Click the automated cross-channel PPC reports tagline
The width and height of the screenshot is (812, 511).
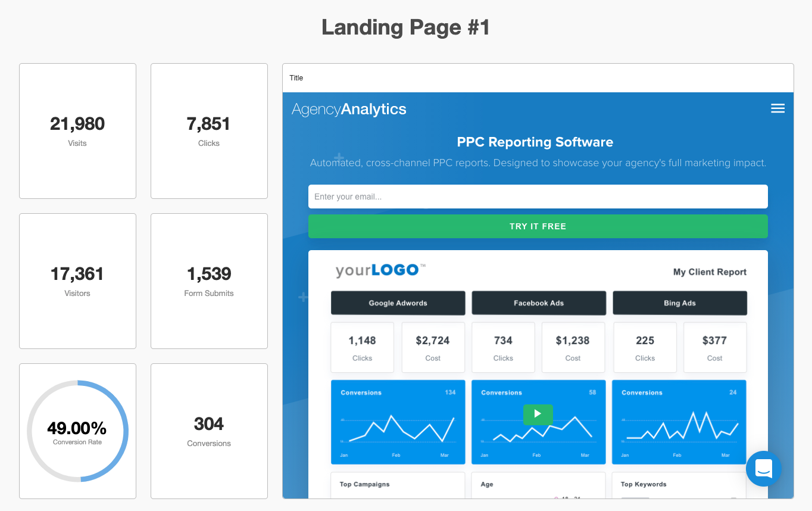[x=538, y=163]
